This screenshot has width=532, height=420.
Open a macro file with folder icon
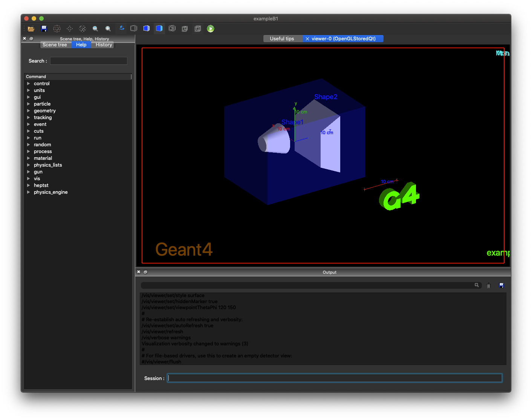(31, 29)
